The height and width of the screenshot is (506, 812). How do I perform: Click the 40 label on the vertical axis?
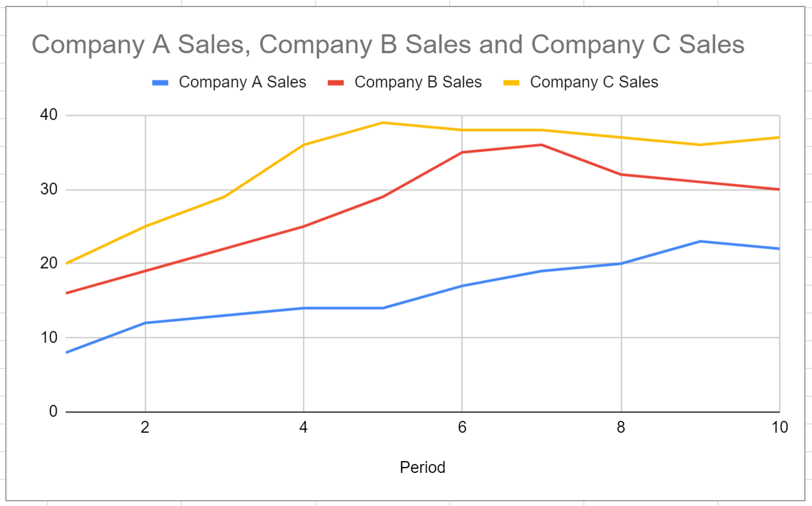click(x=48, y=116)
